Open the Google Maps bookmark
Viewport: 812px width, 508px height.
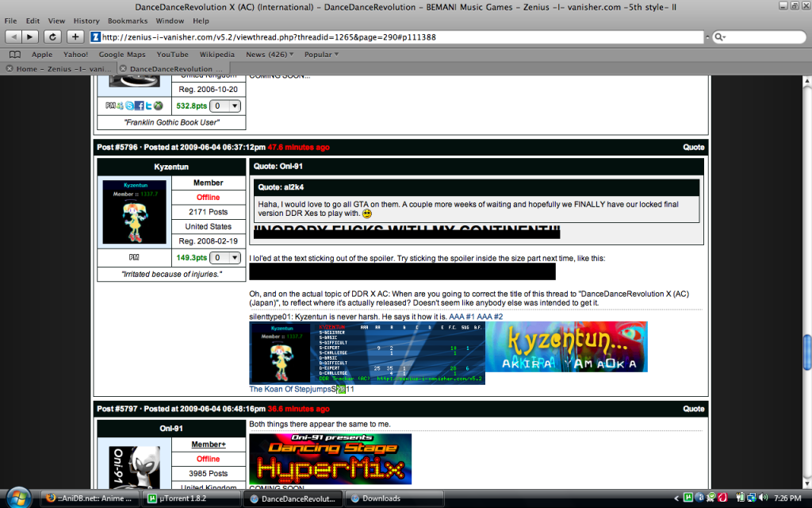pos(122,55)
